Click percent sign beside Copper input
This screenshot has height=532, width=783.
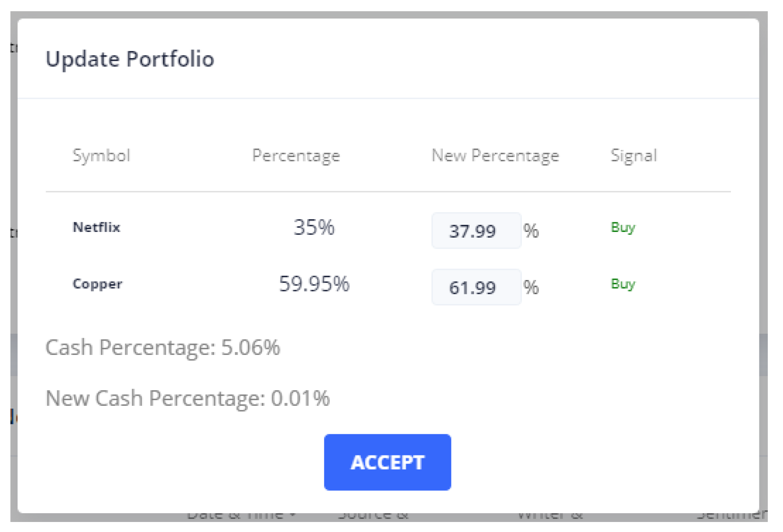pos(531,287)
